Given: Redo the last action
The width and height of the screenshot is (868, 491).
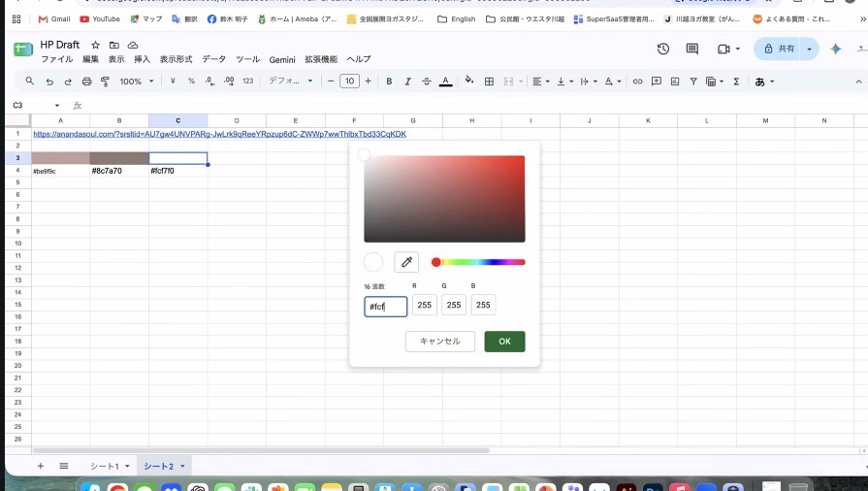Looking at the screenshot, I should point(68,82).
